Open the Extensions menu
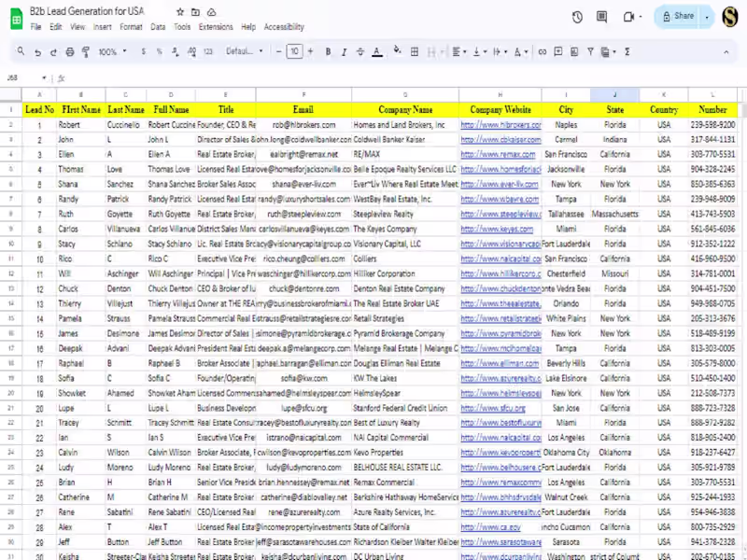Image resolution: width=747 pixels, height=560 pixels. click(216, 27)
